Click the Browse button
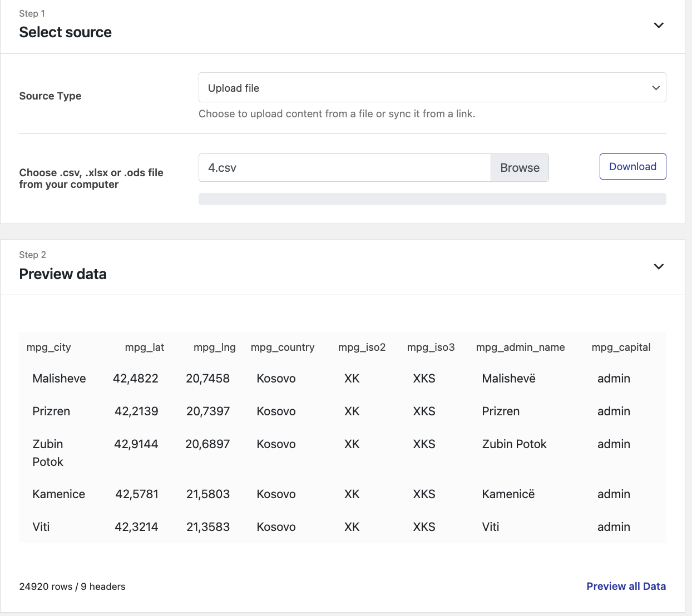The image size is (692, 616). [x=520, y=168]
